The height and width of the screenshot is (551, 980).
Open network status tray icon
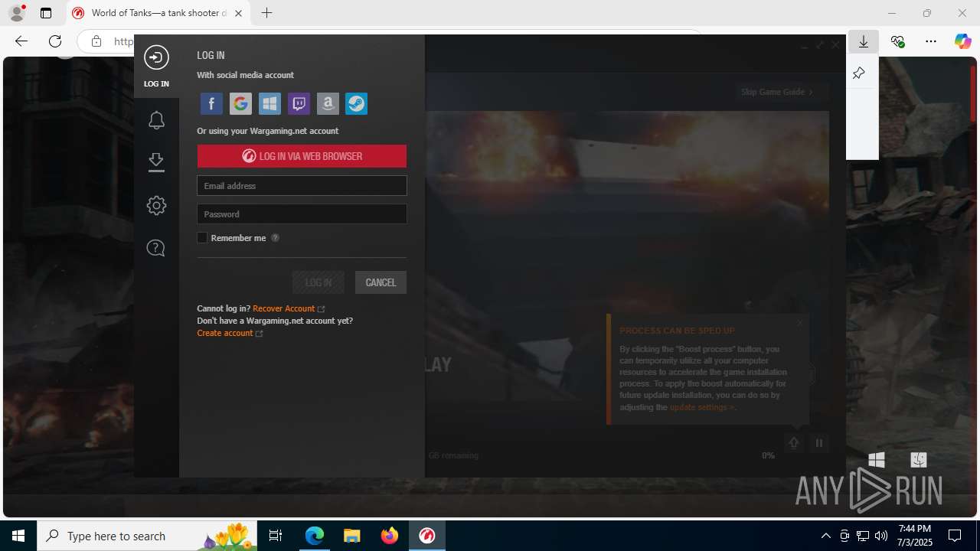pyautogui.click(x=863, y=536)
